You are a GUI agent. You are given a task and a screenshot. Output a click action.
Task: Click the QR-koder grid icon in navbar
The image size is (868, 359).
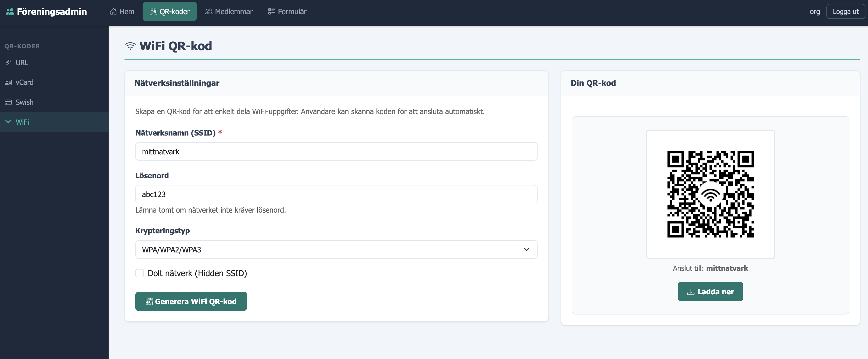pyautogui.click(x=153, y=12)
